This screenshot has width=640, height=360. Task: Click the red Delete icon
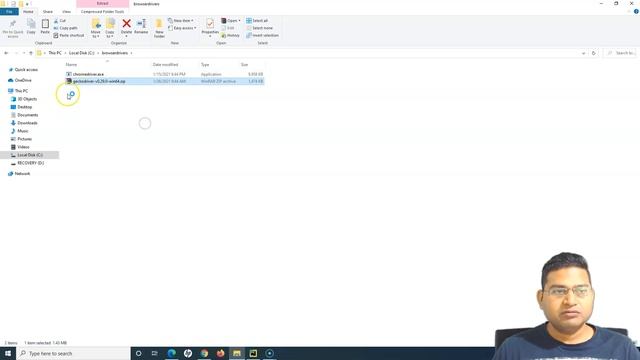(x=127, y=24)
